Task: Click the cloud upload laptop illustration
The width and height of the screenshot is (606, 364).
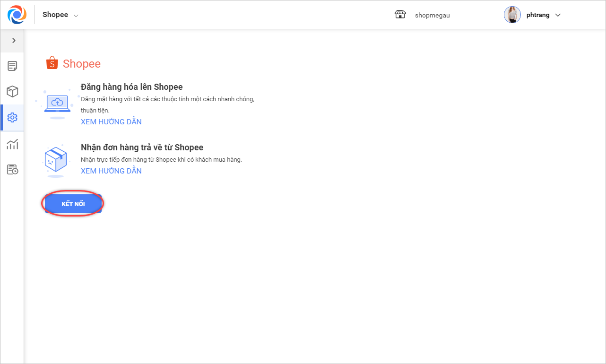Action: pos(57,104)
